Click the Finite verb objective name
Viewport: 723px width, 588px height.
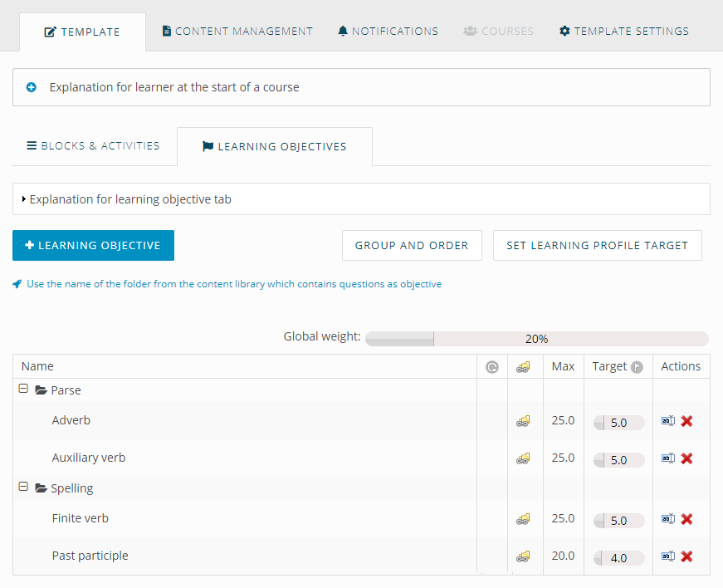click(x=81, y=518)
